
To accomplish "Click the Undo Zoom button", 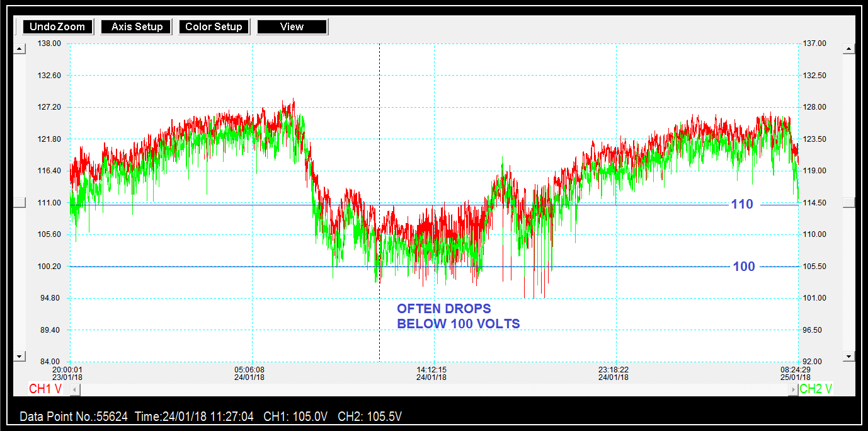I will (x=58, y=27).
